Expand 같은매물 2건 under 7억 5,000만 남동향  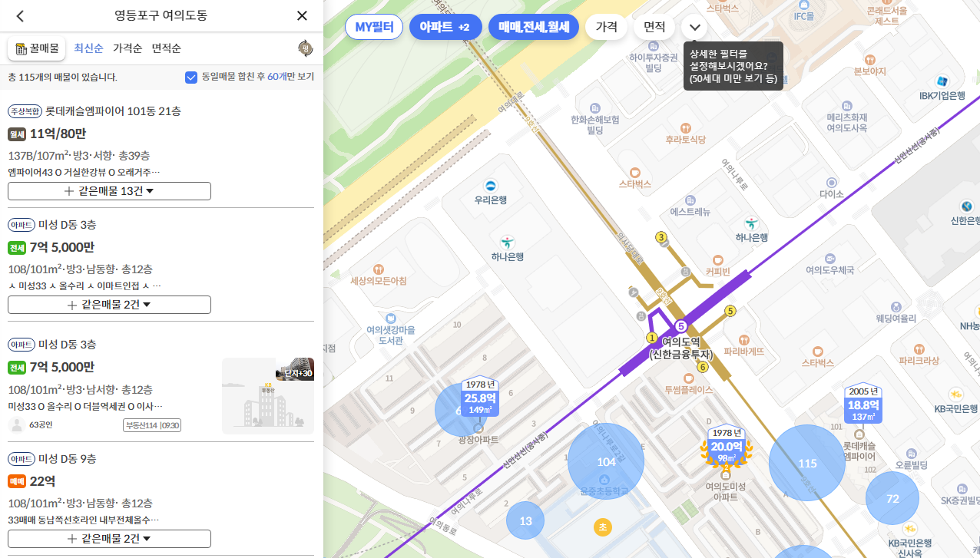pyautogui.click(x=109, y=304)
